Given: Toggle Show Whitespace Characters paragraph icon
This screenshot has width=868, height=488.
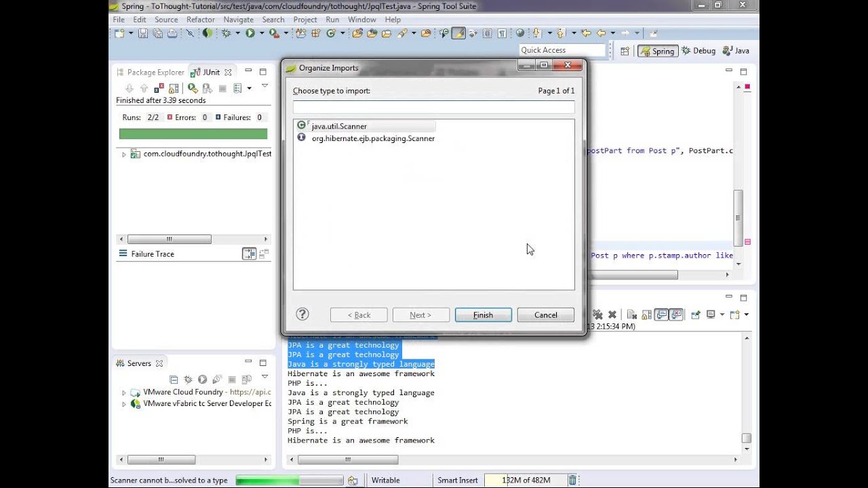Looking at the screenshot, I should [502, 33].
